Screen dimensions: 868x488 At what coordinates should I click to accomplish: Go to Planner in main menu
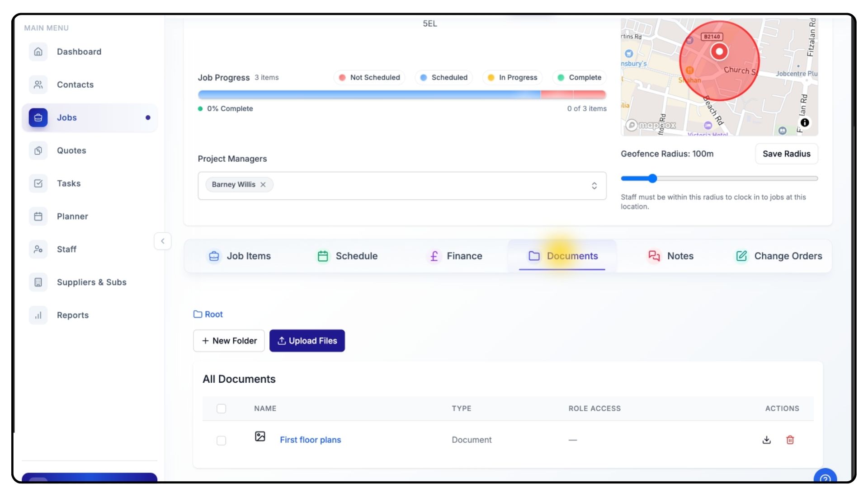click(72, 216)
